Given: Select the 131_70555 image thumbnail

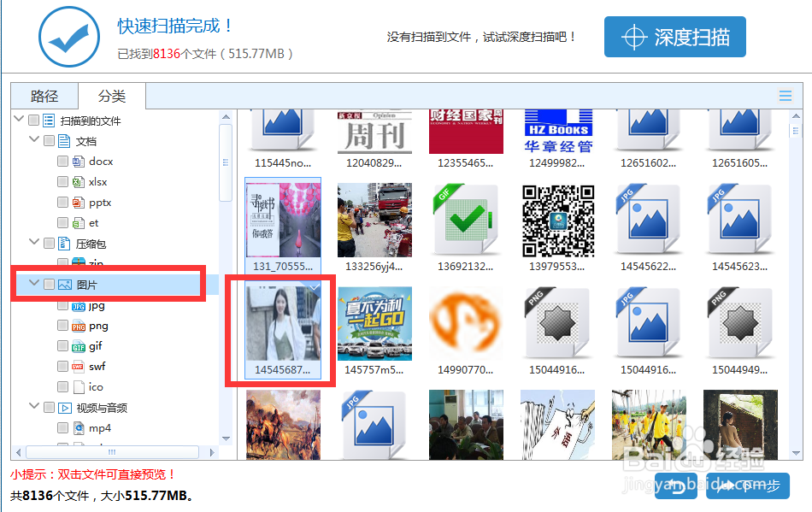Looking at the screenshot, I should coord(283,220).
